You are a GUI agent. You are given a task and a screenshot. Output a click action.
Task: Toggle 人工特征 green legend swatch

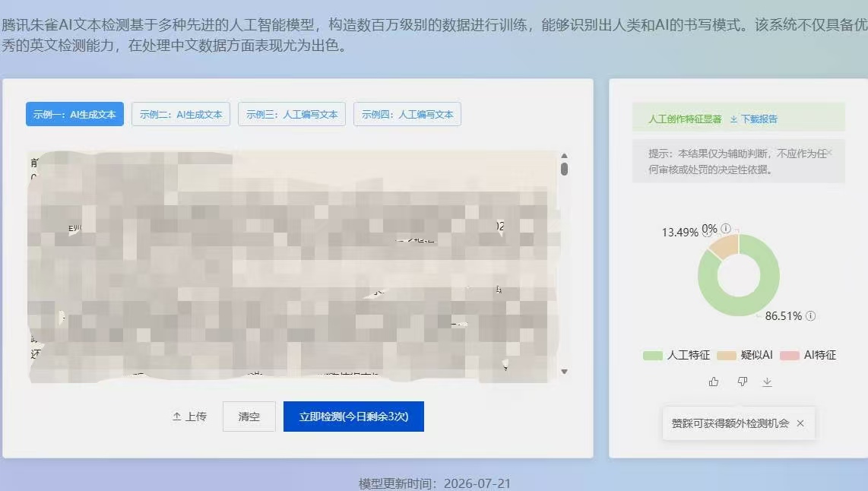pos(653,356)
